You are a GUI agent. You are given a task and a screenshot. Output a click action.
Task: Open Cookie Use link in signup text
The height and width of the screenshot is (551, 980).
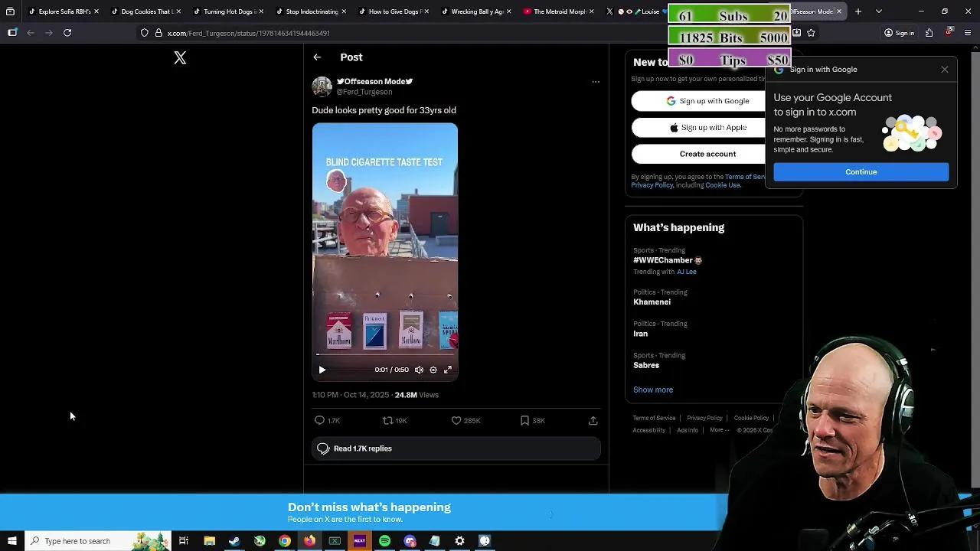[x=723, y=185]
